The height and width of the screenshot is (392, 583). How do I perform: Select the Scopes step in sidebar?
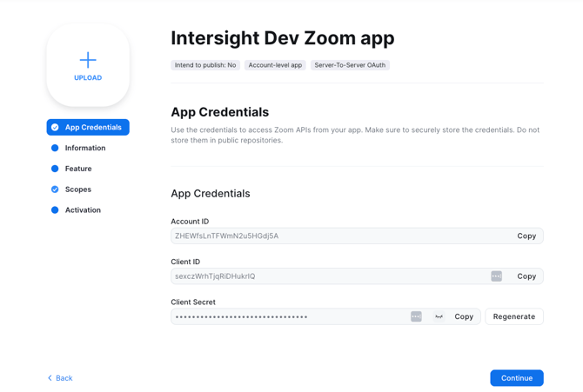point(78,189)
